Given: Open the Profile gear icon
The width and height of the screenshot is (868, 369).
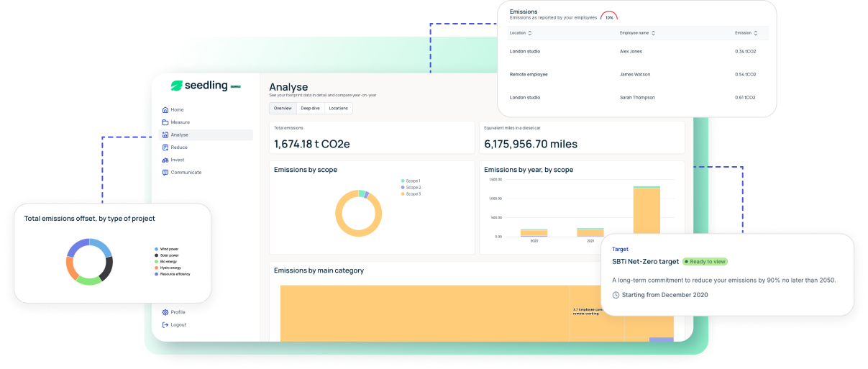Looking at the screenshot, I should point(165,312).
